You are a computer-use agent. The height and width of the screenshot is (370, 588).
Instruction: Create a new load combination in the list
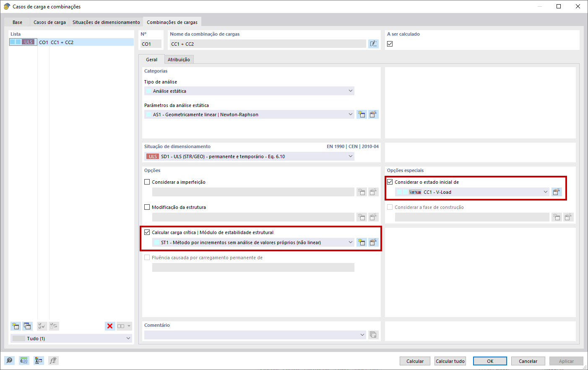[16, 326]
